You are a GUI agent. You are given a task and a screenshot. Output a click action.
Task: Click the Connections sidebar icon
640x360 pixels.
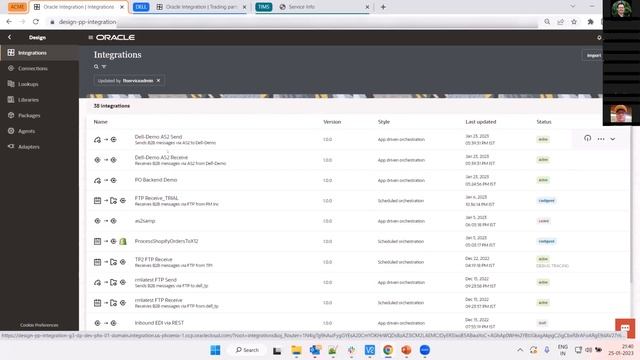(x=11, y=68)
